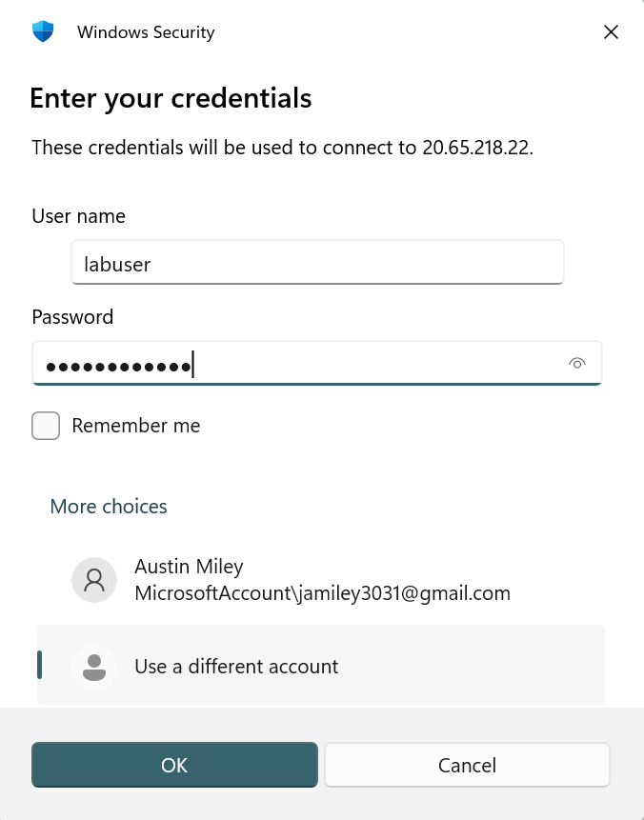Close the Windows Security dialog
This screenshot has width=644, height=820.
click(x=612, y=32)
